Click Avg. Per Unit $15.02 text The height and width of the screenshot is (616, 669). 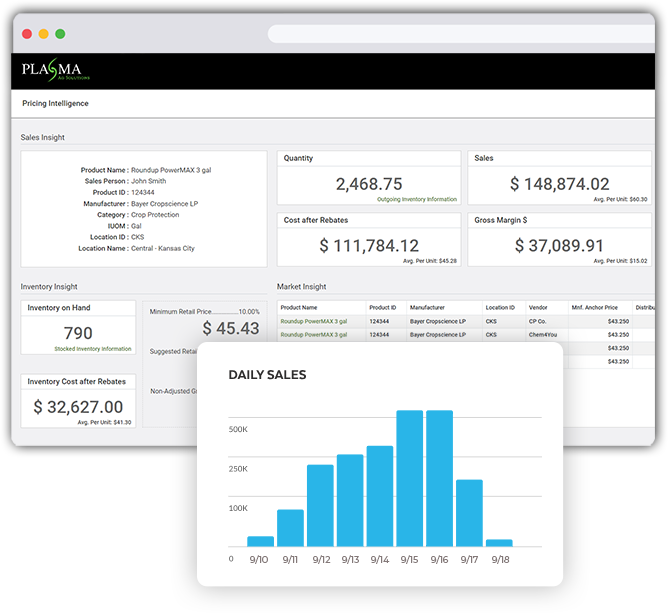pyautogui.click(x=620, y=261)
